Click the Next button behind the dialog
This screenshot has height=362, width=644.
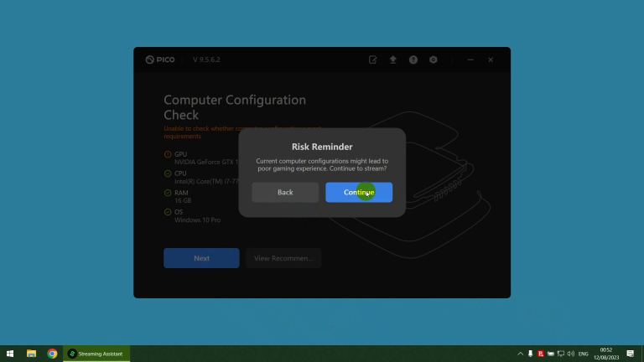(201, 258)
